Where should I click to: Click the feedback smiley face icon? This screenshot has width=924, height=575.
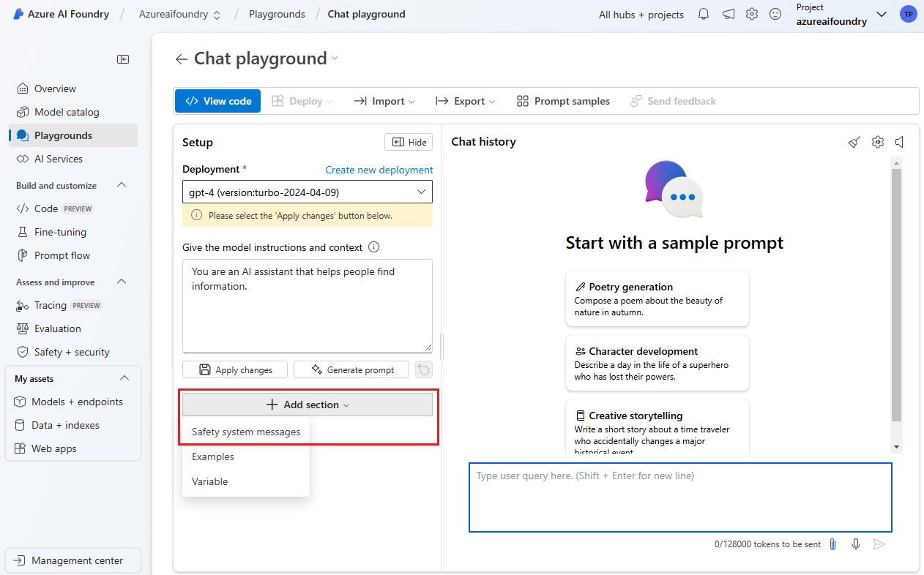[x=775, y=14]
